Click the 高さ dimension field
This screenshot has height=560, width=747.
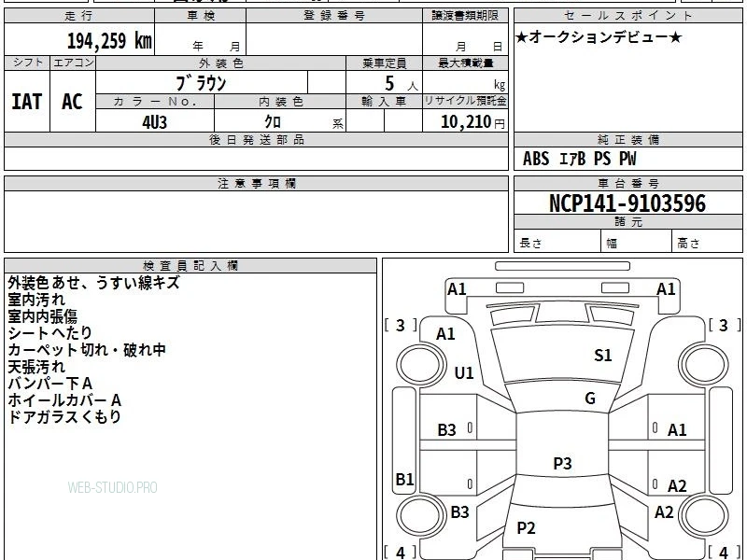pyautogui.click(x=708, y=242)
